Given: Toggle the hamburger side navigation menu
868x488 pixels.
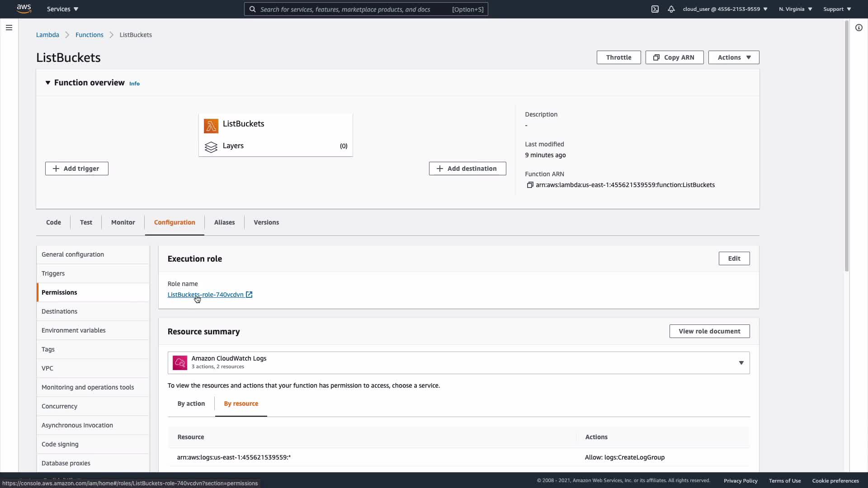Looking at the screenshot, I should [9, 28].
